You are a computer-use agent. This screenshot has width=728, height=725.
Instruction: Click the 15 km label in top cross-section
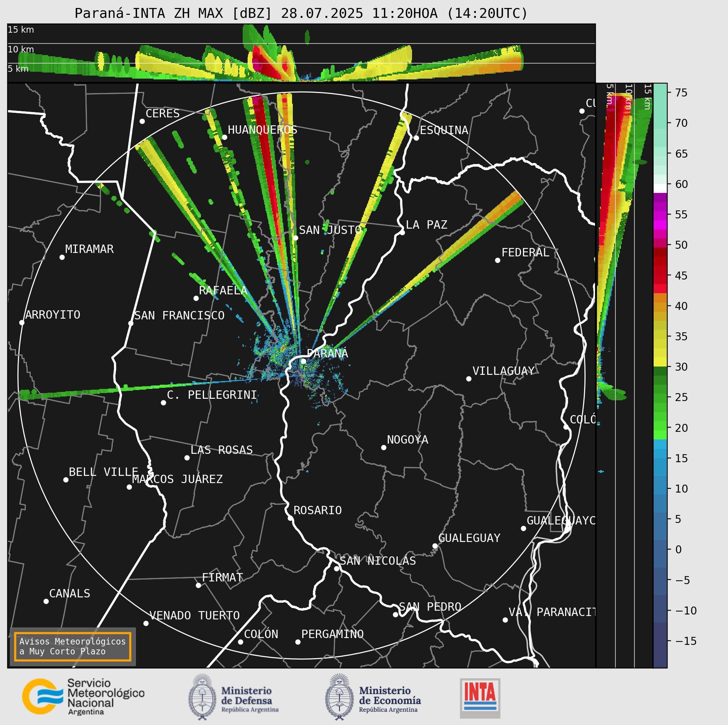click(21, 30)
